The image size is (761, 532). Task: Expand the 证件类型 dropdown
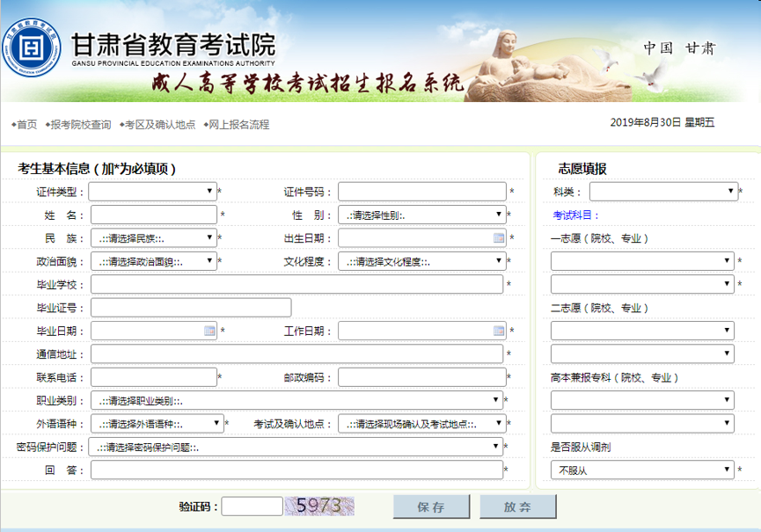click(152, 191)
